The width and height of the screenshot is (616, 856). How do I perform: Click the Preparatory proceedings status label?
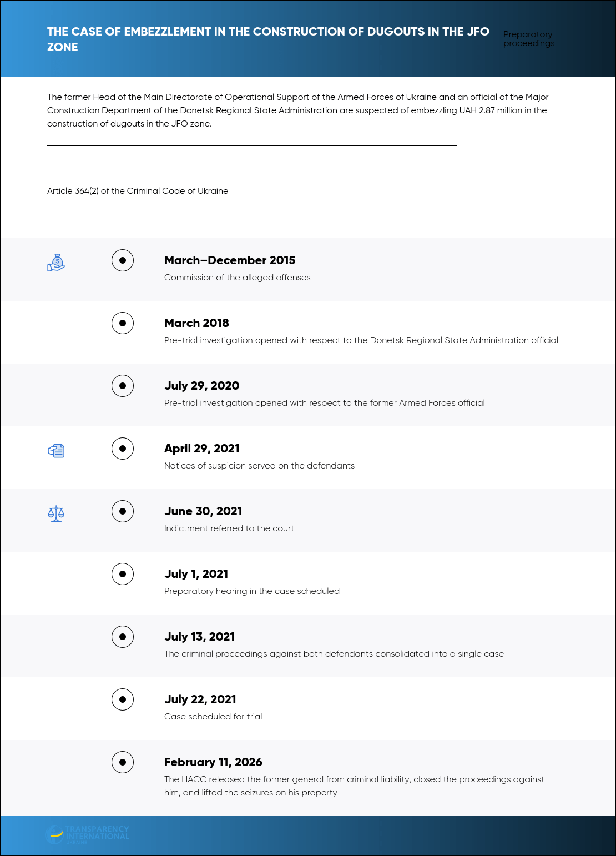[x=529, y=39]
